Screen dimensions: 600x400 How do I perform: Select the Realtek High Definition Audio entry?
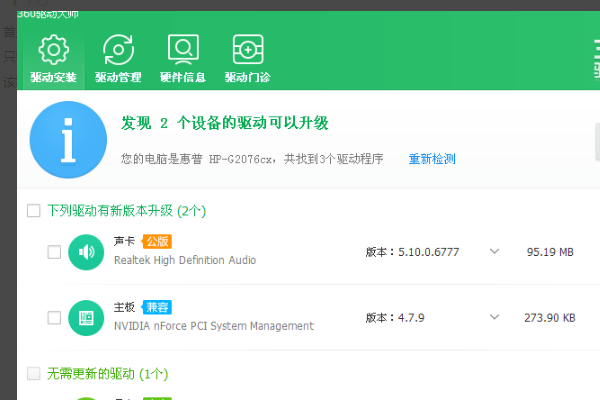[x=184, y=260]
